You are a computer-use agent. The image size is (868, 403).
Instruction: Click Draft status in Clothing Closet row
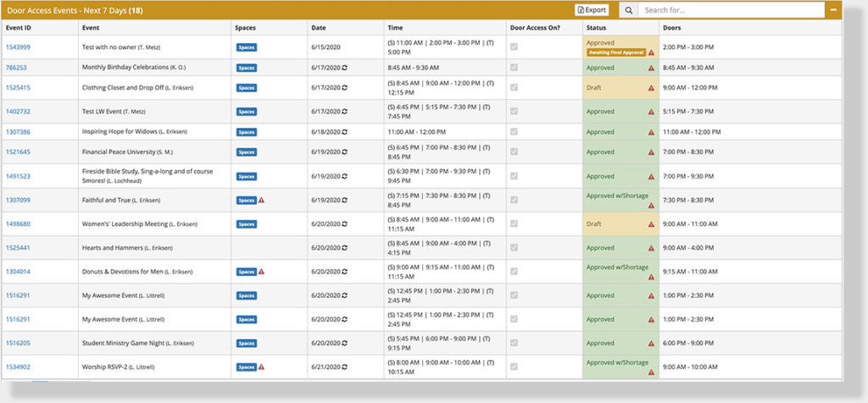594,88
